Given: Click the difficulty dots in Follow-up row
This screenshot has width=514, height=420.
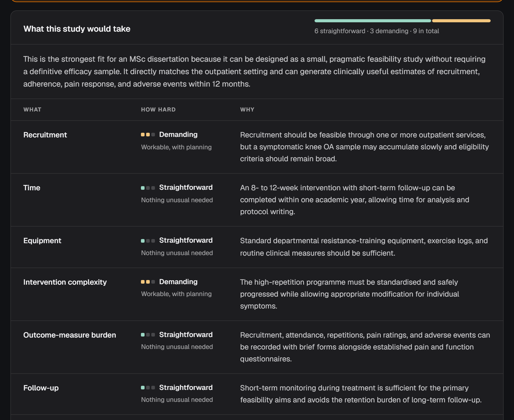Looking at the screenshot, I should [x=148, y=388].
